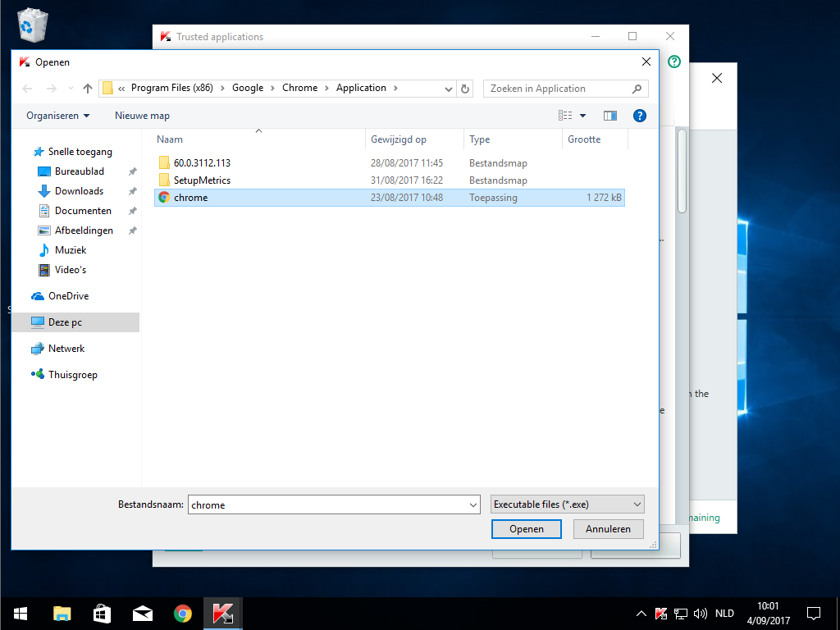
Task: Select OneDrive in sidebar
Action: coord(61,296)
